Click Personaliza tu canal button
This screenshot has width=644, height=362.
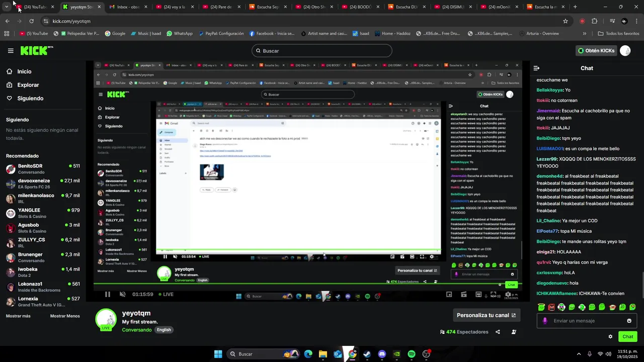pos(486,315)
